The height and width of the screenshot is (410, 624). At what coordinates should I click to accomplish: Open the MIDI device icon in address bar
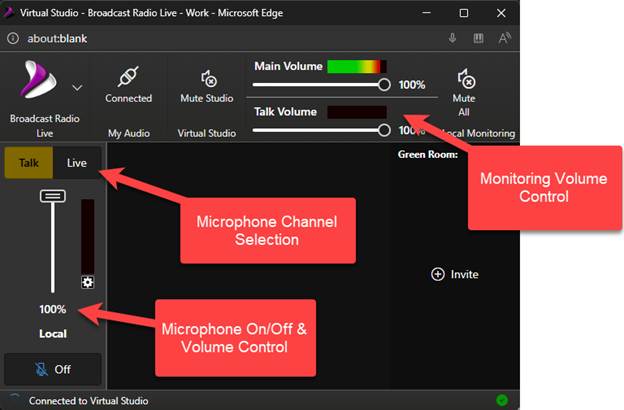478,38
